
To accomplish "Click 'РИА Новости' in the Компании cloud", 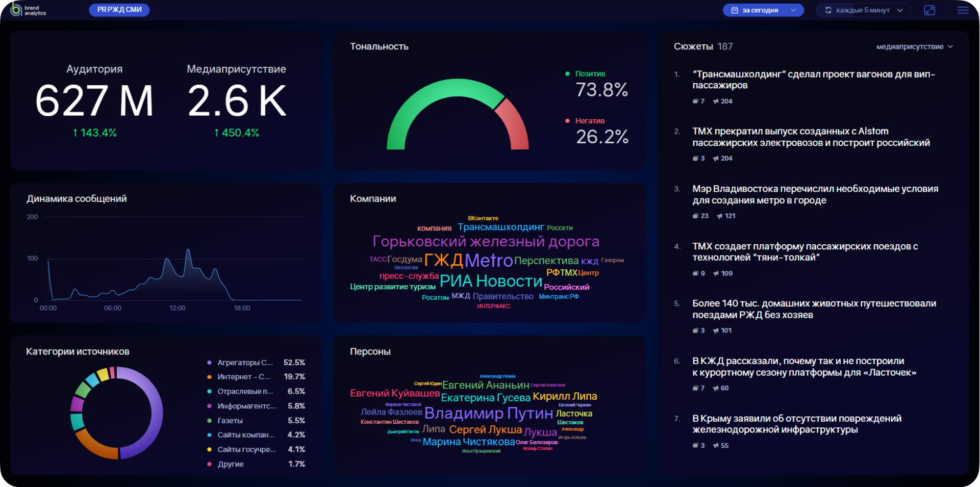I will coord(491,281).
